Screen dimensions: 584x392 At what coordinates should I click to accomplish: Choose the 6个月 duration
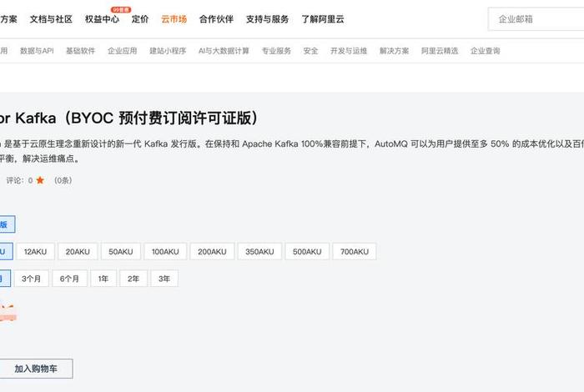69,279
